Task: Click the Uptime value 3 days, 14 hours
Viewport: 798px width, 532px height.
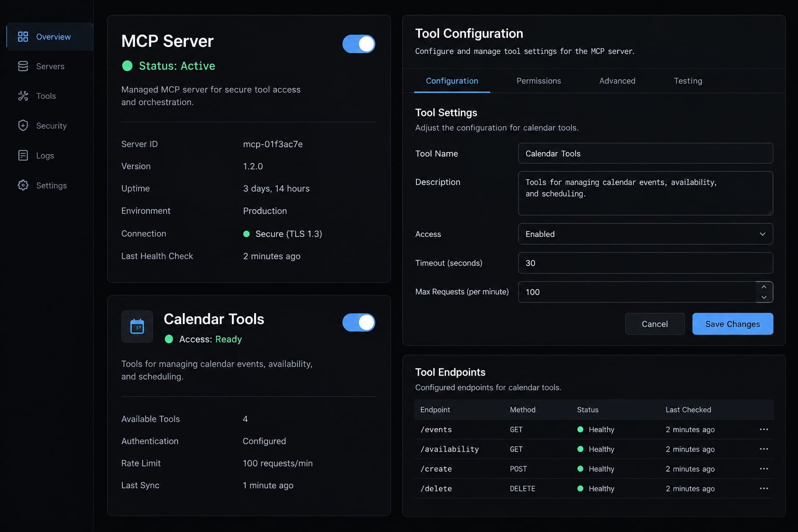Action: pyautogui.click(x=276, y=189)
